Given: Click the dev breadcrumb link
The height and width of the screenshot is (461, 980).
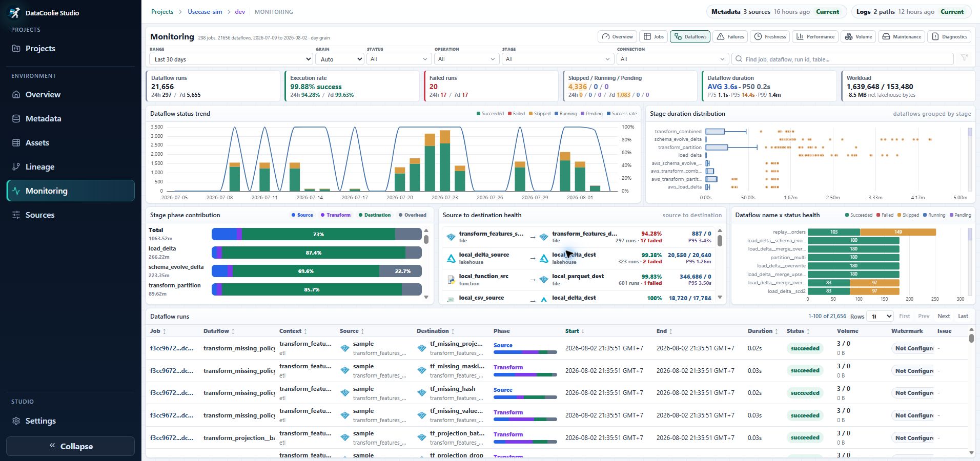Looking at the screenshot, I should 240,12.
